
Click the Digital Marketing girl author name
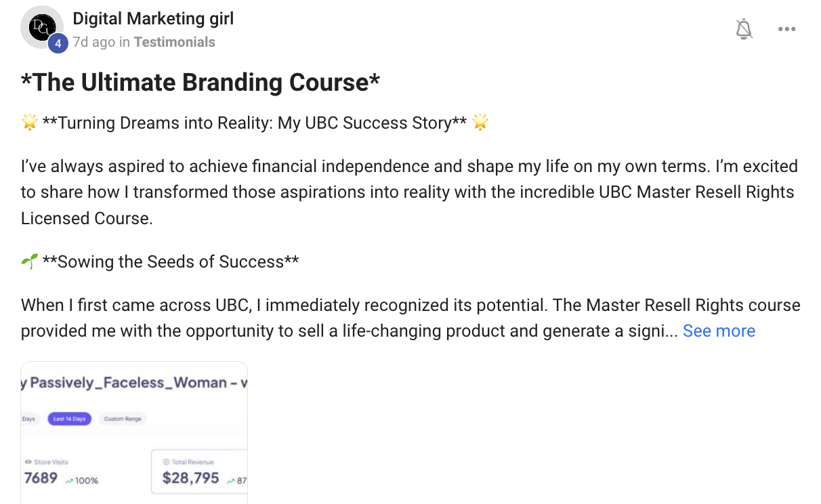[x=153, y=18]
